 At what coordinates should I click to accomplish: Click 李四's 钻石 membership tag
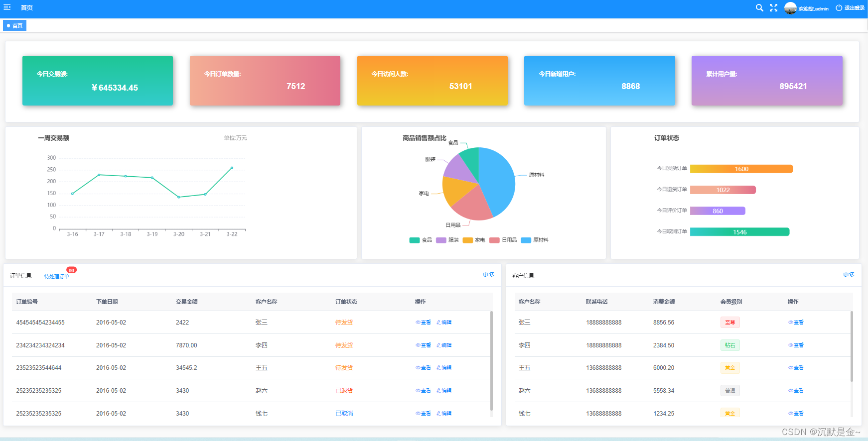coord(730,345)
